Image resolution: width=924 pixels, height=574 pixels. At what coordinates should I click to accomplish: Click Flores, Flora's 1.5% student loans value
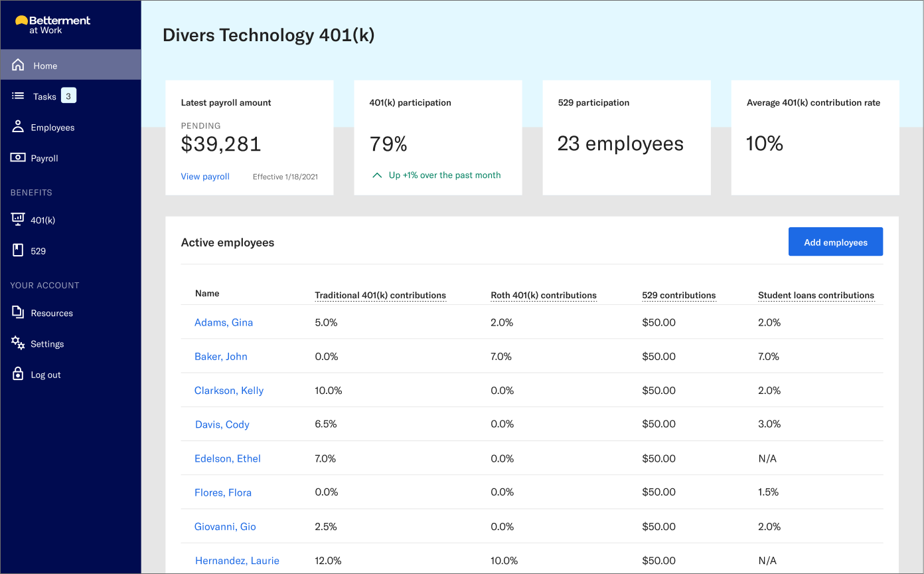pyautogui.click(x=769, y=492)
